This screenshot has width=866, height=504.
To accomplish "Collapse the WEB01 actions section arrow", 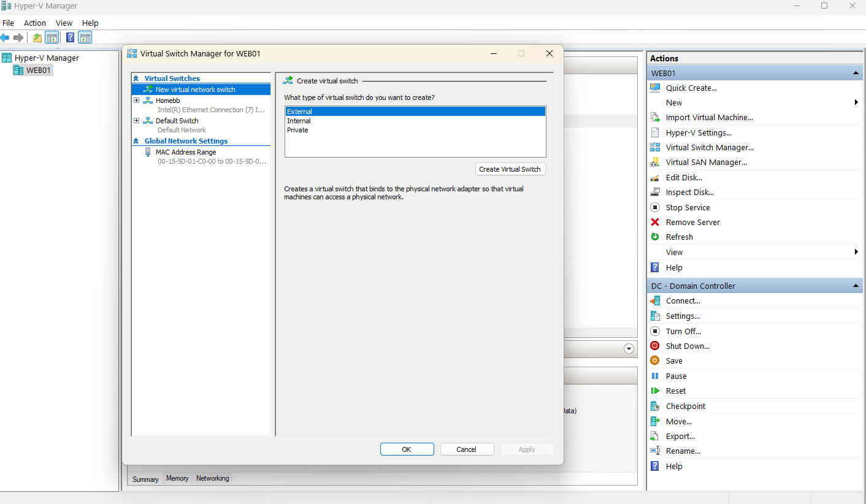I will click(x=856, y=73).
